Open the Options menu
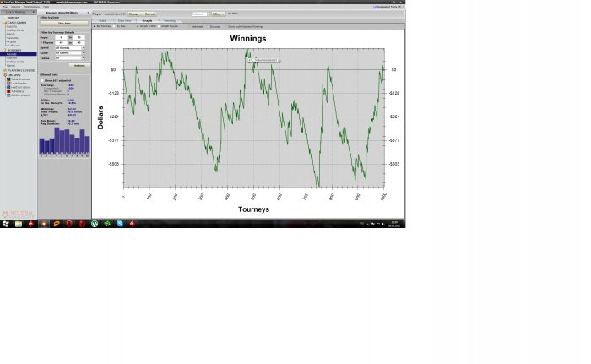591x364 pixels. [15, 7]
